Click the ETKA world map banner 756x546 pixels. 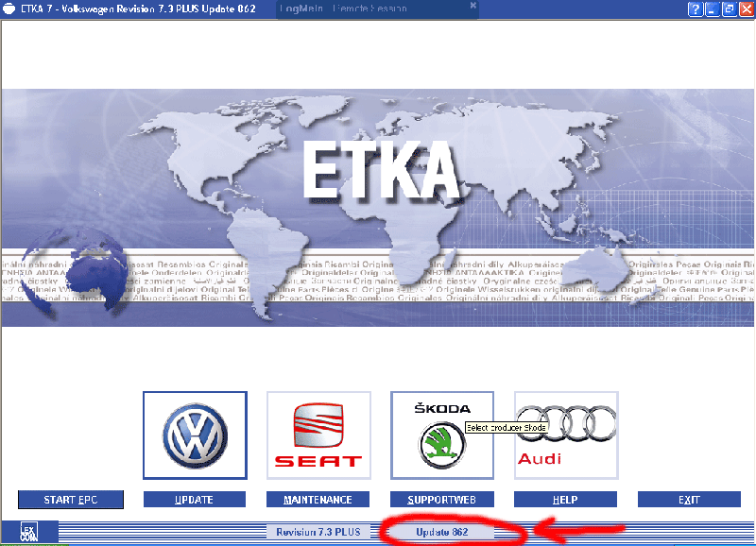[378, 208]
